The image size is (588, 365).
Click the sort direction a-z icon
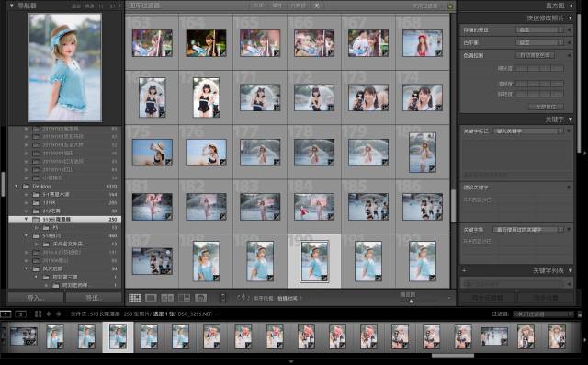[243, 298]
